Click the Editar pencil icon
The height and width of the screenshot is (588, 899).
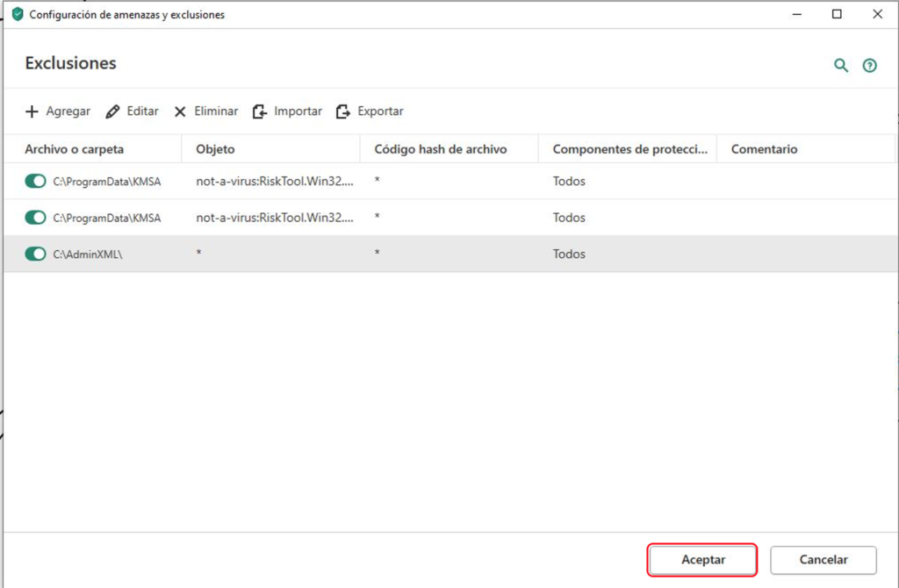[x=112, y=111]
